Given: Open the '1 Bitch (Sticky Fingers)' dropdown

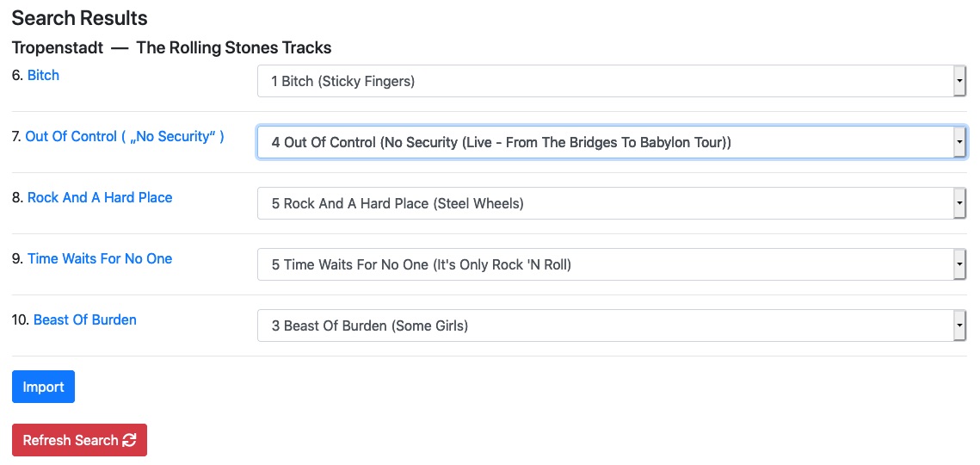Looking at the screenshot, I should [x=612, y=81].
